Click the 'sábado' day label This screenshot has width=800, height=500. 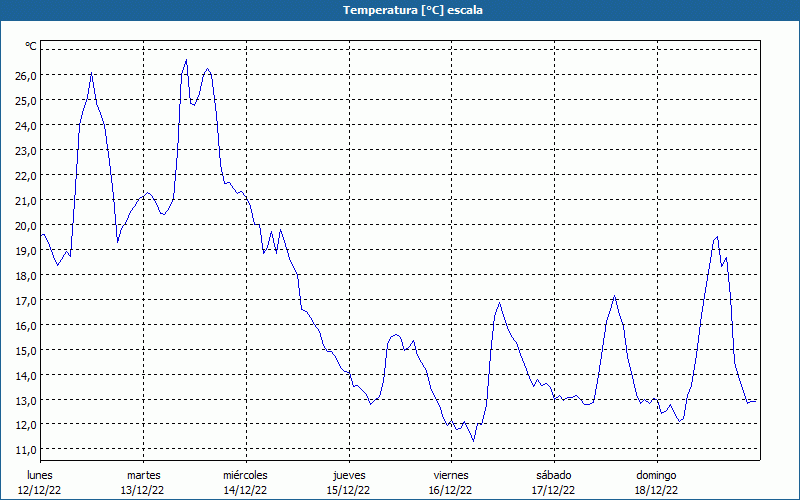554,475
